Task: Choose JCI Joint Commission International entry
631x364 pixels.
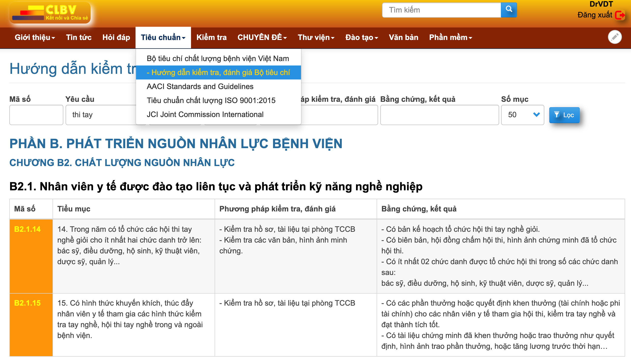Action: pos(205,115)
